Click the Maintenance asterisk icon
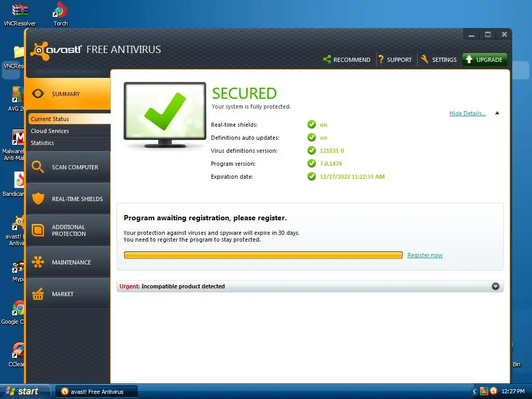Image resolution: width=532 pixels, height=399 pixels. click(x=38, y=262)
